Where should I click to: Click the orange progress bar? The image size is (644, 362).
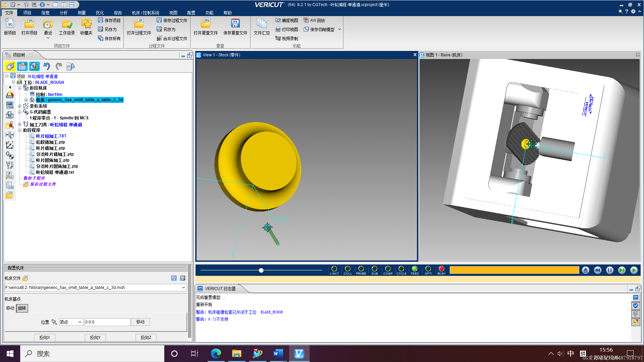tap(514, 270)
